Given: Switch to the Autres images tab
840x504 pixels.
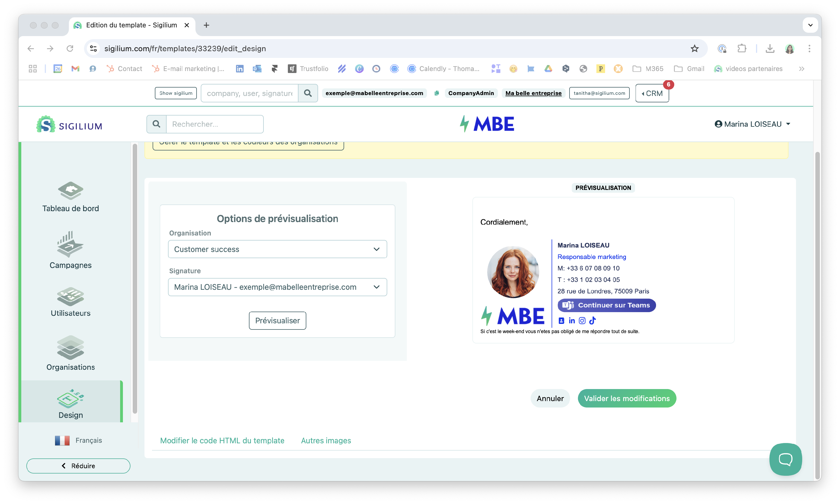Looking at the screenshot, I should click(x=326, y=441).
